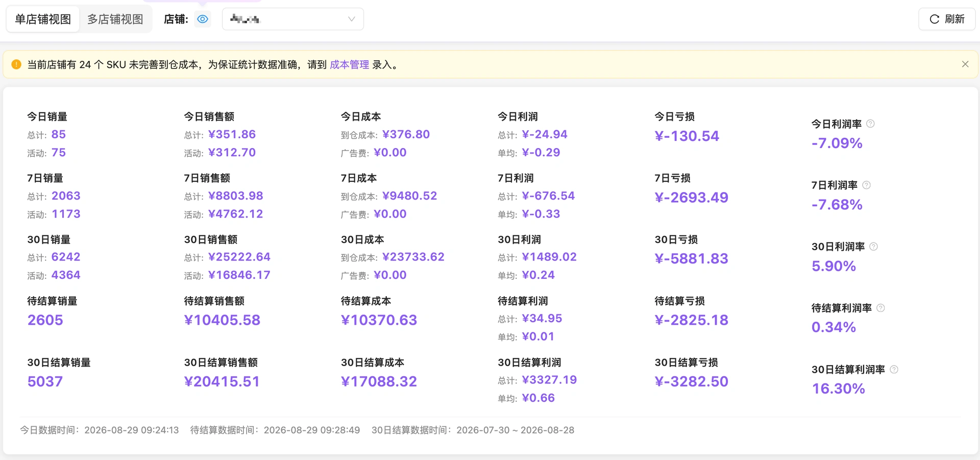Screen dimensions: 980x460
Task: Click 30日利润 total ¥1489.02
Action: [549, 257]
